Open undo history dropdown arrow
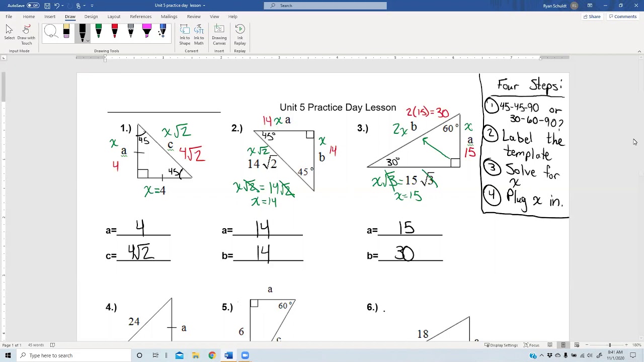Image resolution: width=644 pixels, height=362 pixels. [62, 6]
